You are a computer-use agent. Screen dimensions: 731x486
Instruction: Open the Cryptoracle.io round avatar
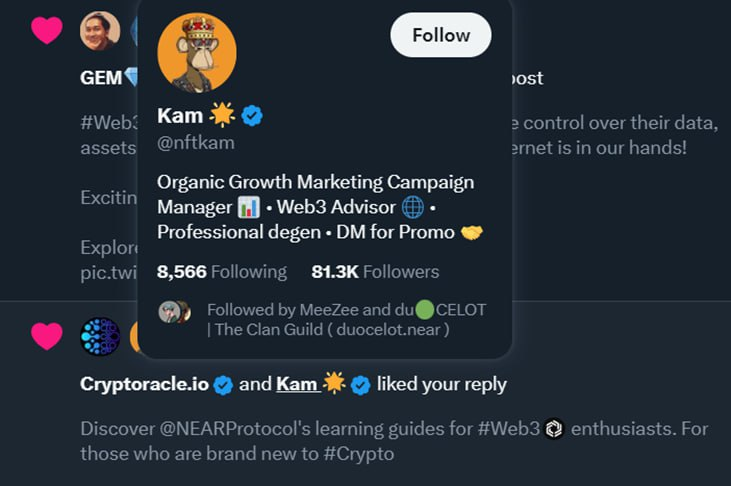coord(100,337)
